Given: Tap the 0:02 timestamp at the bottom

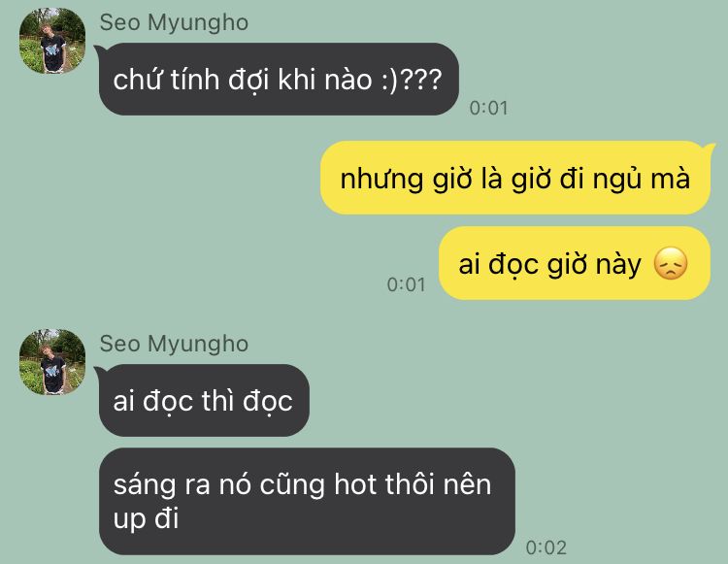Looking at the screenshot, I should (546, 547).
